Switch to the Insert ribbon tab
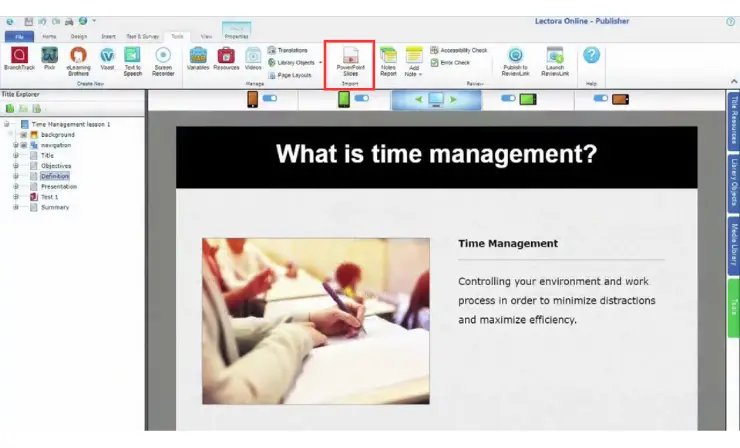 108,36
